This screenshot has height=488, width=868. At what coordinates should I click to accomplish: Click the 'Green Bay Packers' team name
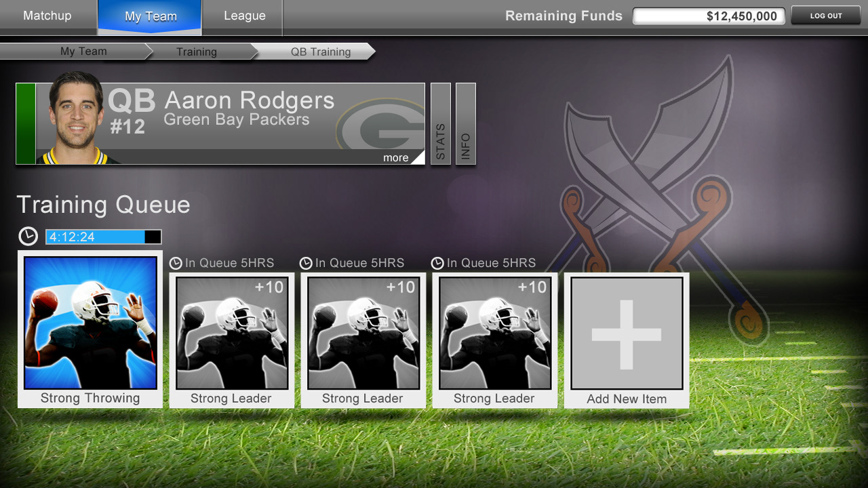tap(237, 120)
